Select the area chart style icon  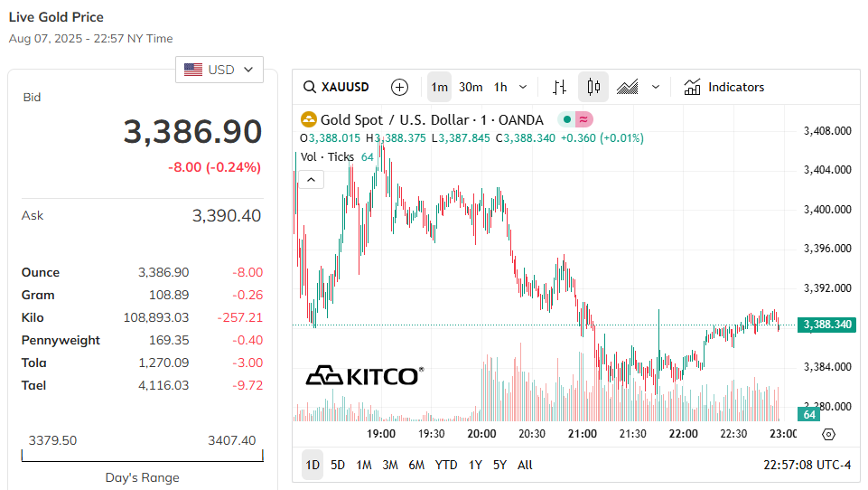628,87
